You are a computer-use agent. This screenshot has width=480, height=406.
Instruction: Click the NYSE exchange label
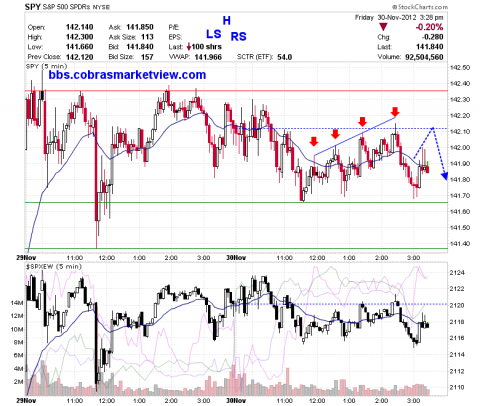click(101, 7)
